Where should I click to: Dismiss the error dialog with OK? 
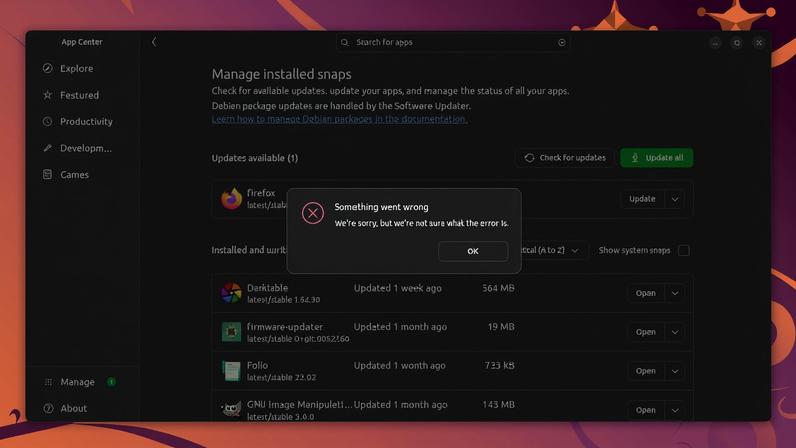point(473,251)
